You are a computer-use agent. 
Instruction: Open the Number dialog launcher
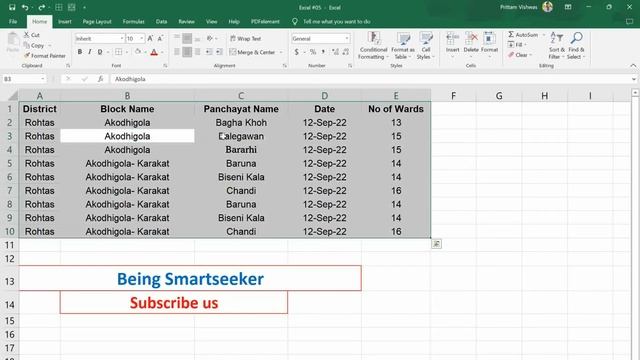[x=350, y=66]
